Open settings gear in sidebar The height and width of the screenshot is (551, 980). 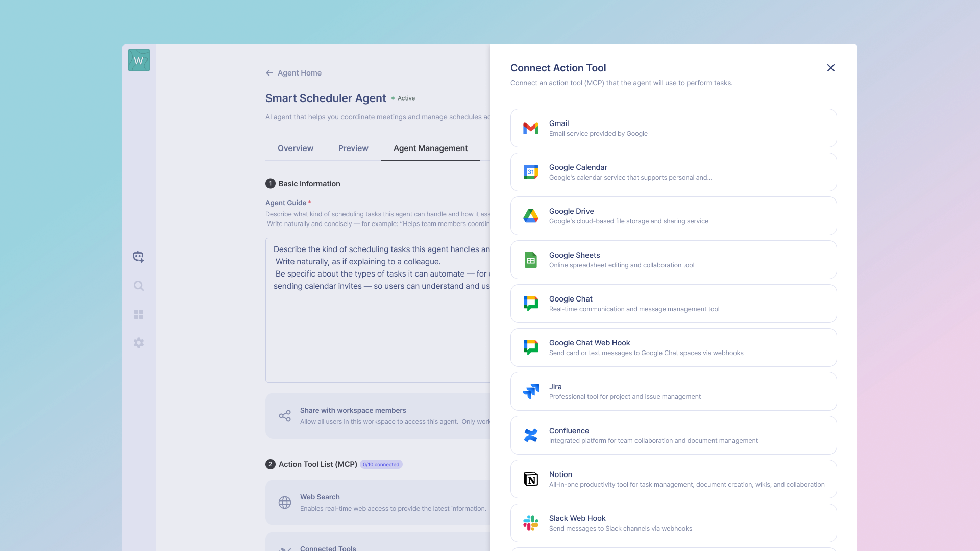pos(138,343)
